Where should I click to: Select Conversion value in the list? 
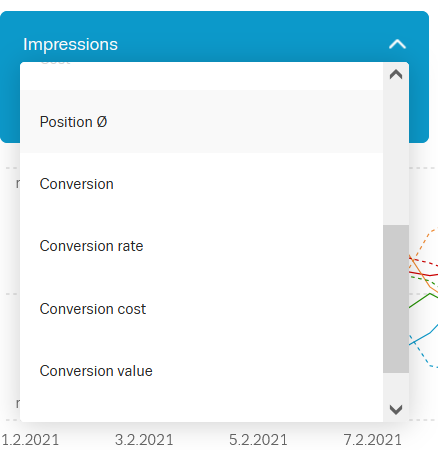coord(201,371)
